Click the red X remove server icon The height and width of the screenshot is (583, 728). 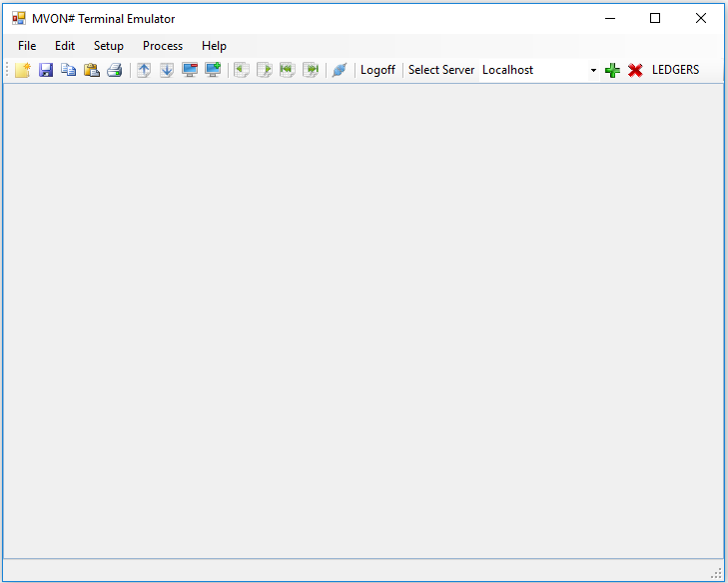click(635, 70)
